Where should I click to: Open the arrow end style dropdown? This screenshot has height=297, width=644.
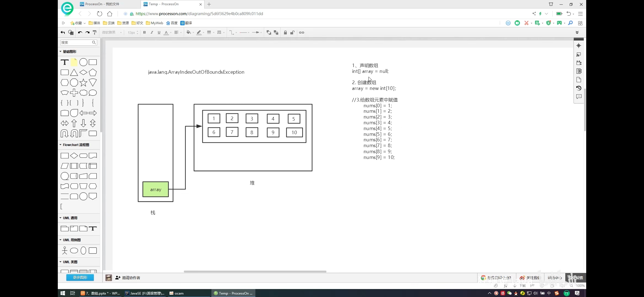click(257, 32)
